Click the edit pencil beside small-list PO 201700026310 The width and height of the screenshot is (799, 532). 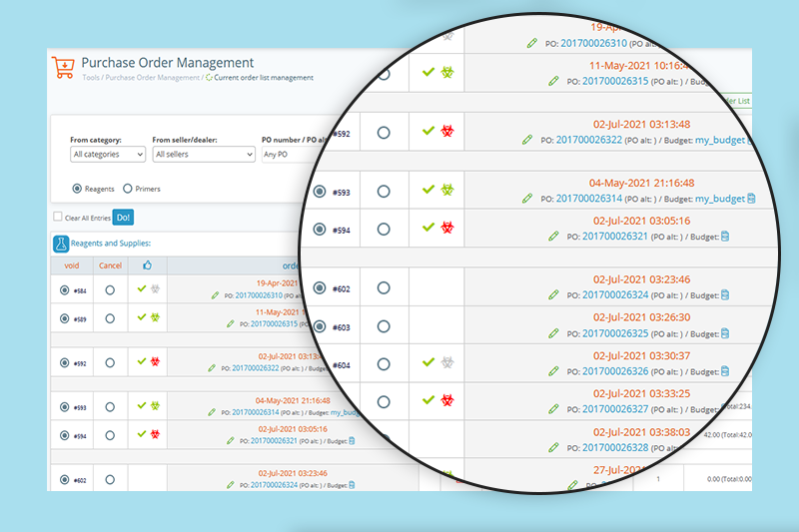(215, 295)
